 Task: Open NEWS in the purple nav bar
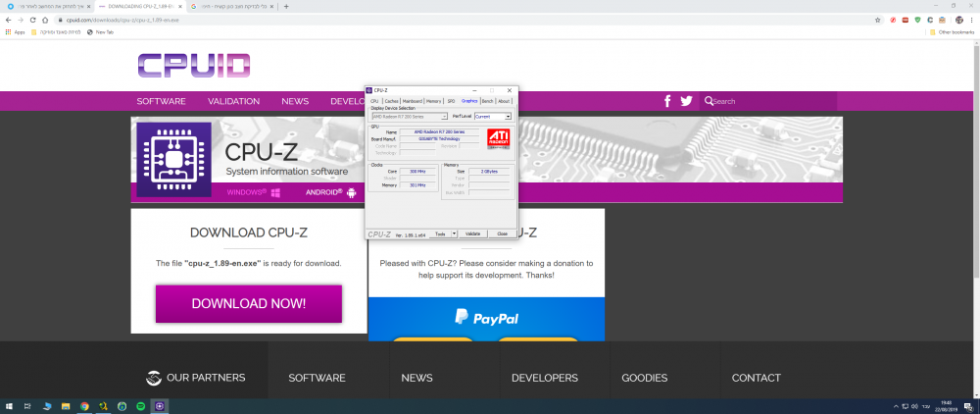[x=295, y=101]
